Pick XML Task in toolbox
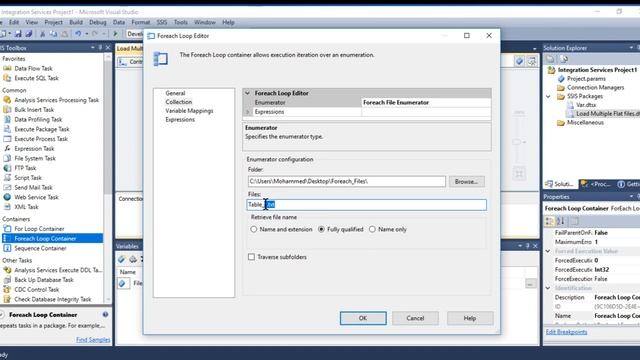This screenshot has height=360, width=640. [x=26, y=207]
